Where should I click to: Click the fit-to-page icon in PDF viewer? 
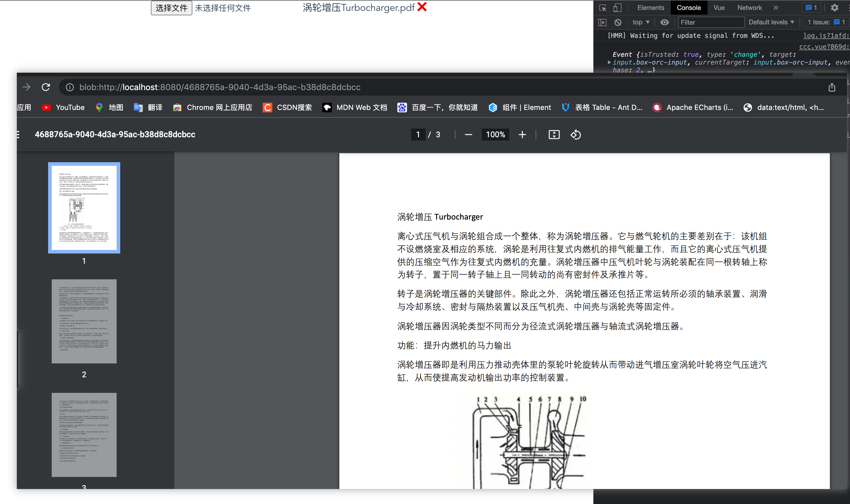pos(553,134)
